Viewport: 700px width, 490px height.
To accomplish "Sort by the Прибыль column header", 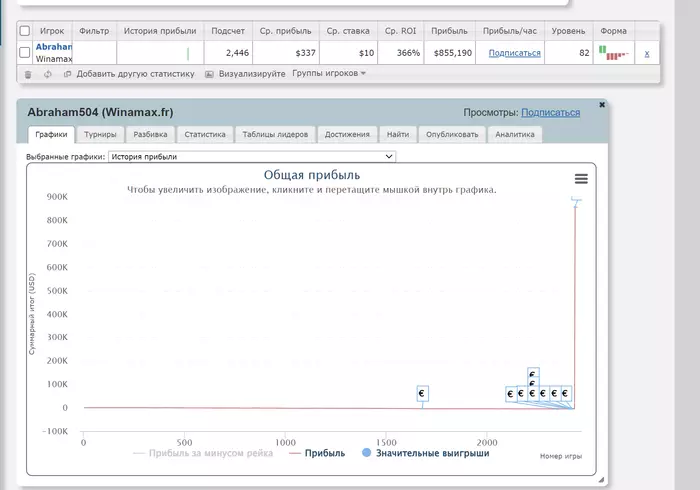I will [x=449, y=31].
